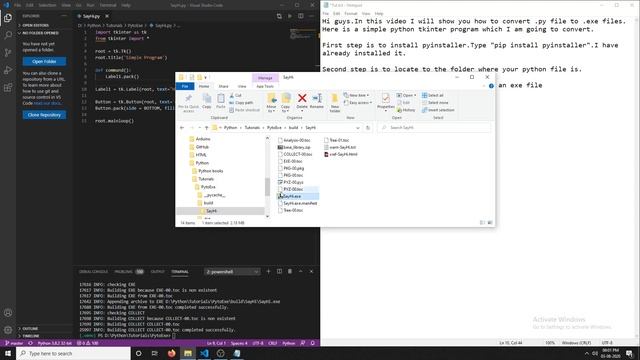Click Open Folder button in VS Code
Image resolution: width=640 pixels, height=360 pixels.
(x=44, y=61)
